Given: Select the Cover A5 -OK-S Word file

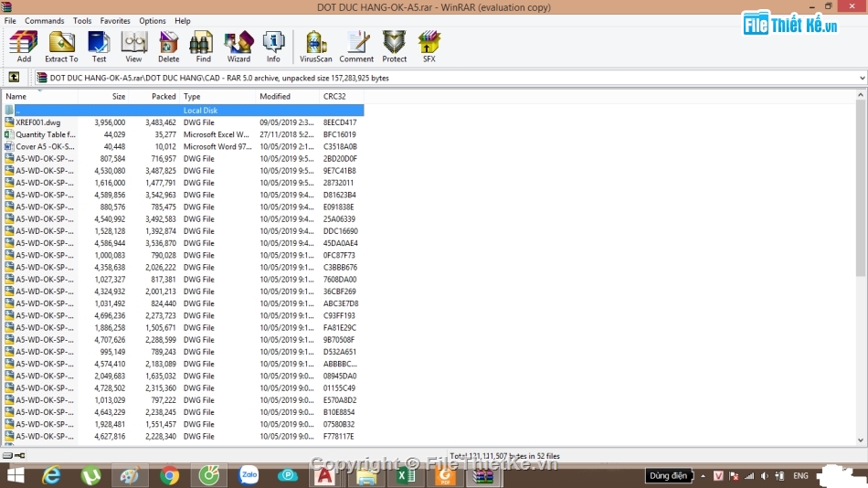Looking at the screenshot, I should (184, 147).
